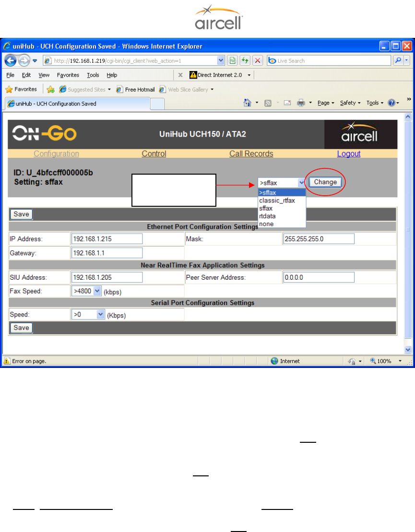The width and height of the screenshot is (415, 532).
Task: Go to the Configuration page link
Action: pyautogui.click(x=56, y=154)
